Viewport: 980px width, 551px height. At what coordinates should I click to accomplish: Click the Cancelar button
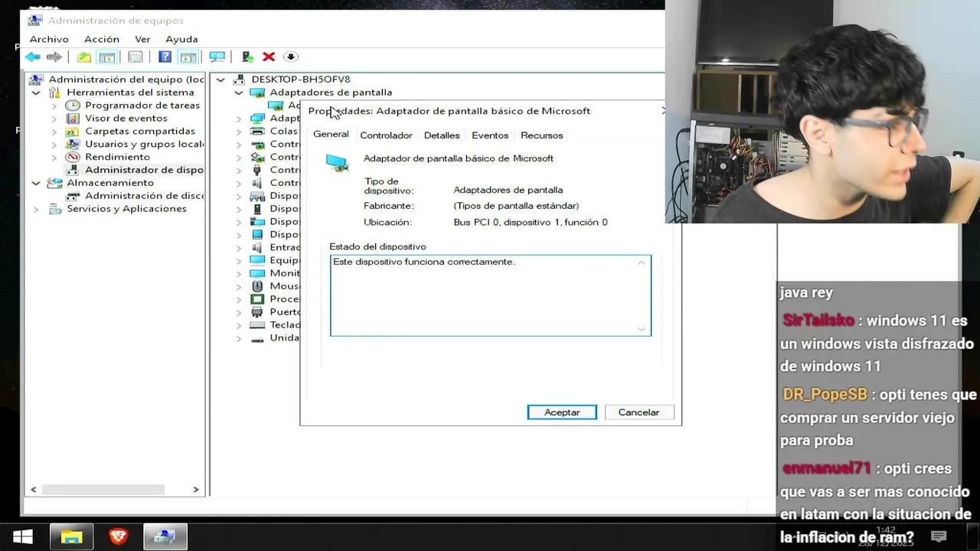click(639, 412)
